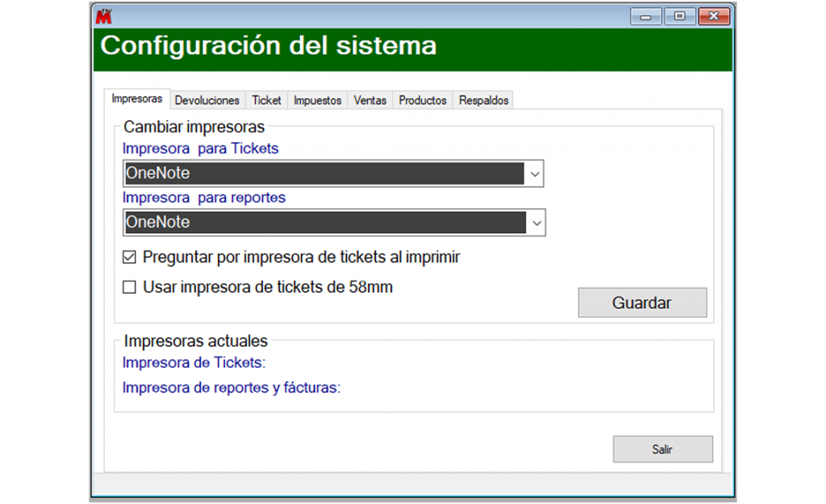Image resolution: width=826 pixels, height=504 pixels.
Task: Click the Salir button
Action: pos(663,448)
